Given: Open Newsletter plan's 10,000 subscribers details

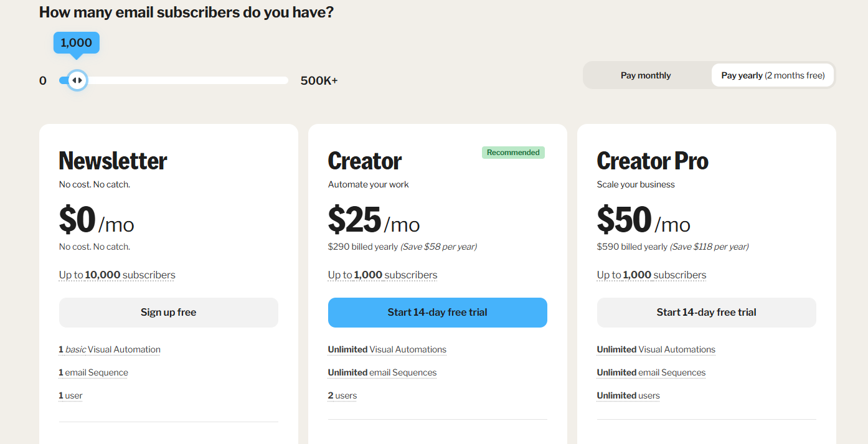Looking at the screenshot, I should (x=116, y=275).
